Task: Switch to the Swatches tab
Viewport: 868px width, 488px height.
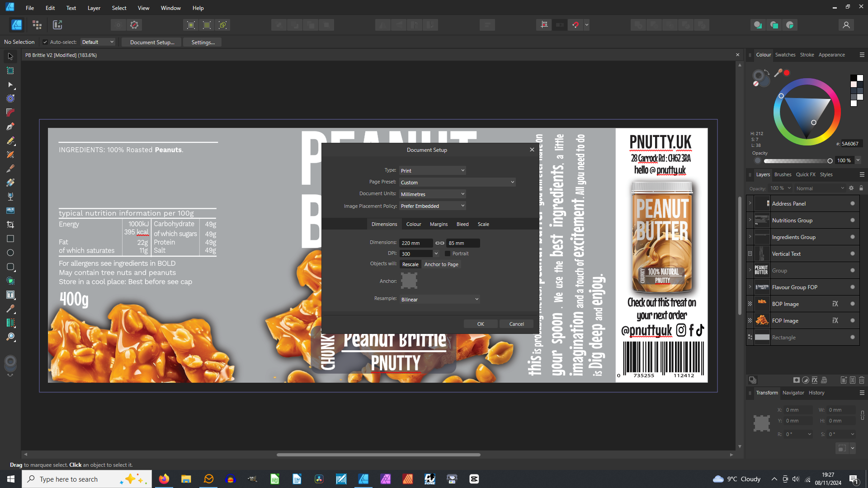Action: tap(785, 55)
